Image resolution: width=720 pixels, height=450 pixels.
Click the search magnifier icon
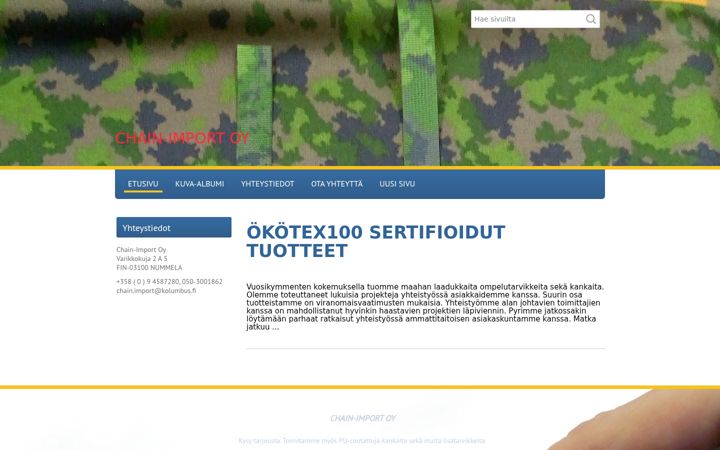pos(591,19)
